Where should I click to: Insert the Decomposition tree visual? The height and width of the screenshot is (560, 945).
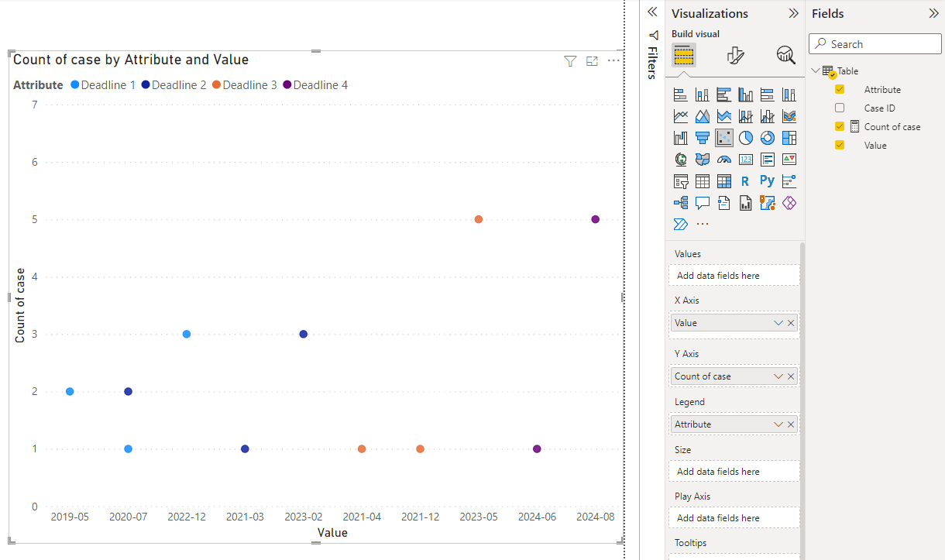681,203
